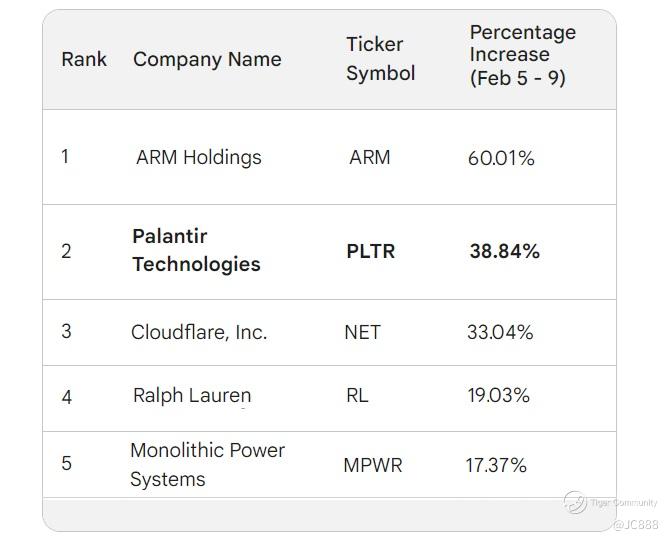Click the ARM ticker symbol
The width and height of the screenshot is (671, 540).
369,157
